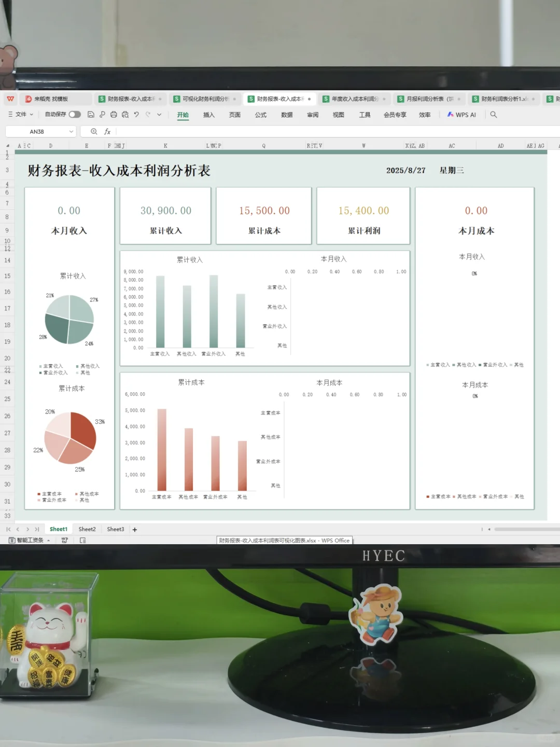Toggle the 自动保存 (AutoSave) switch
The height and width of the screenshot is (747, 560).
click(75, 114)
